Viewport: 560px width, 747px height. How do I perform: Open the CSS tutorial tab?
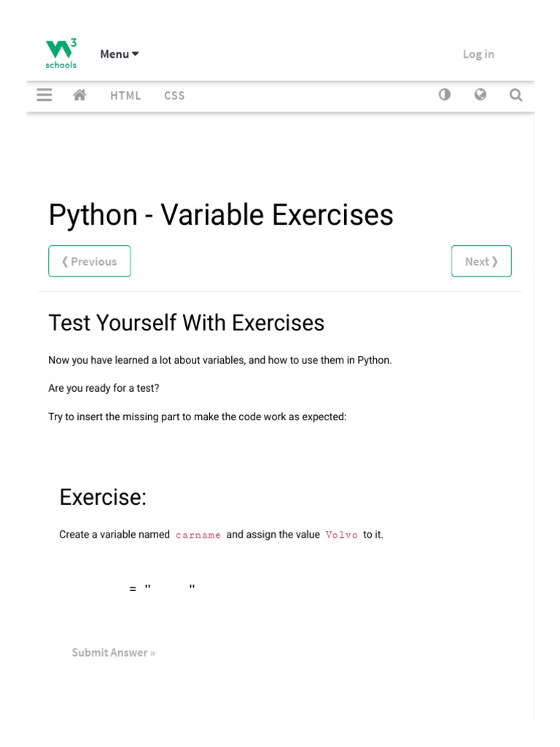pos(174,96)
